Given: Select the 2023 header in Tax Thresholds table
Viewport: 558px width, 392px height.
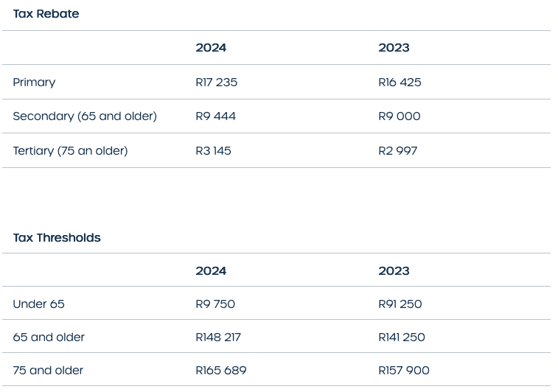Looking at the screenshot, I should 394,271.
